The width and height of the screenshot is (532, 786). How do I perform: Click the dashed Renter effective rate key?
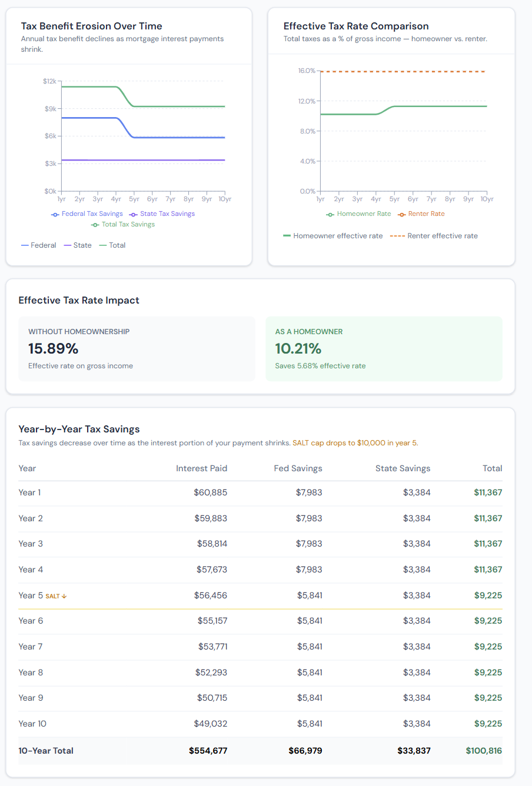coord(397,236)
